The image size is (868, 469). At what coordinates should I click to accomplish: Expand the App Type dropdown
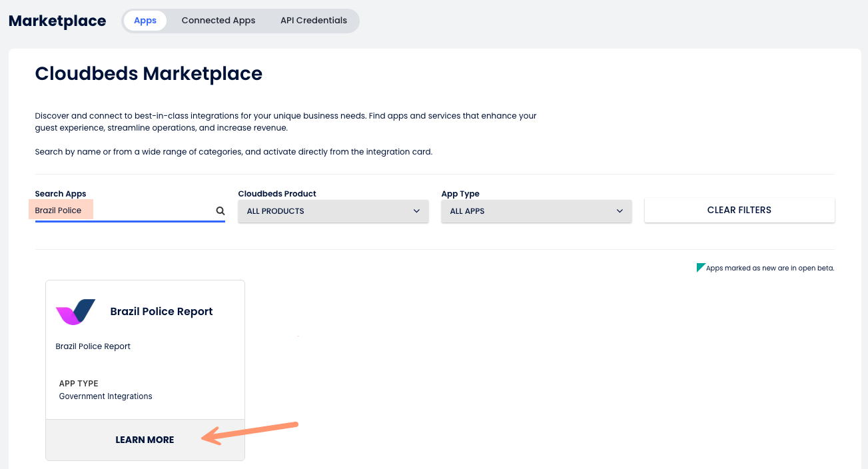point(536,211)
